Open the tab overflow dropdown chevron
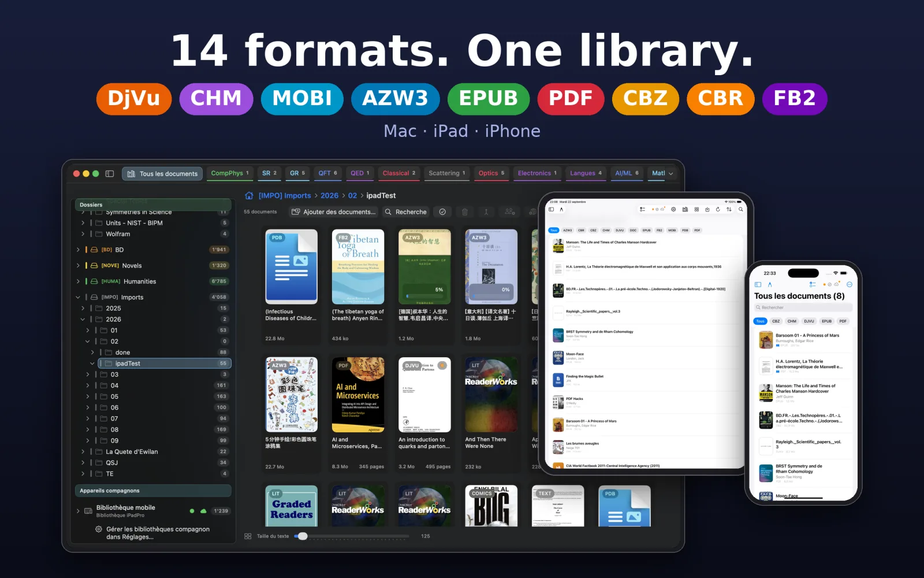Image resolution: width=924 pixels, height=578 pixels. click(670, 173)
